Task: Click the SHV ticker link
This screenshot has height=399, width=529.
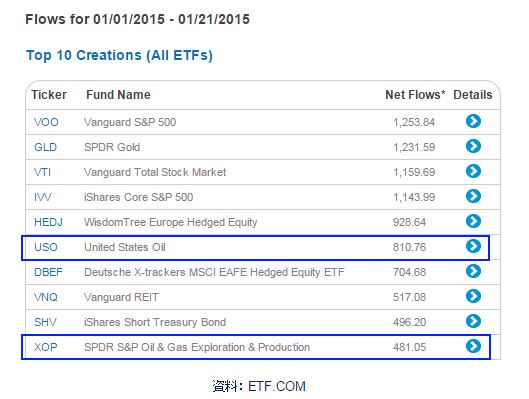Action: pyautogui.click(x=45, y=322)
